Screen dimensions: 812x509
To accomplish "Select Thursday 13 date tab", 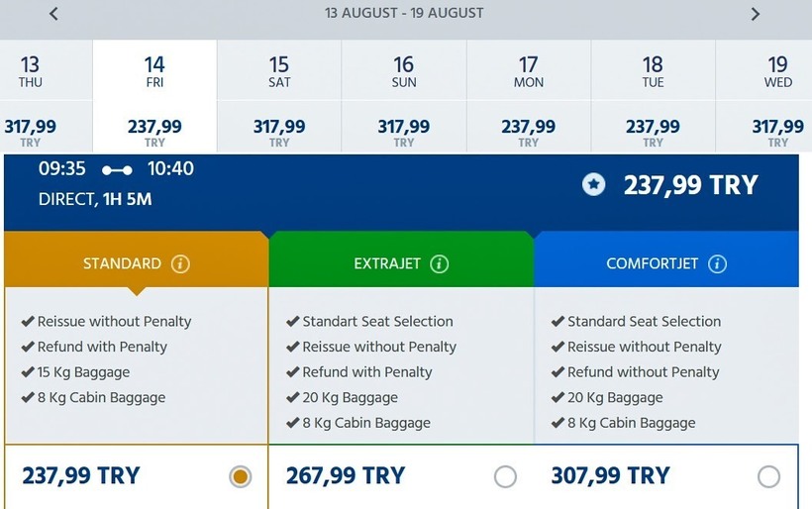I will 31,97.
